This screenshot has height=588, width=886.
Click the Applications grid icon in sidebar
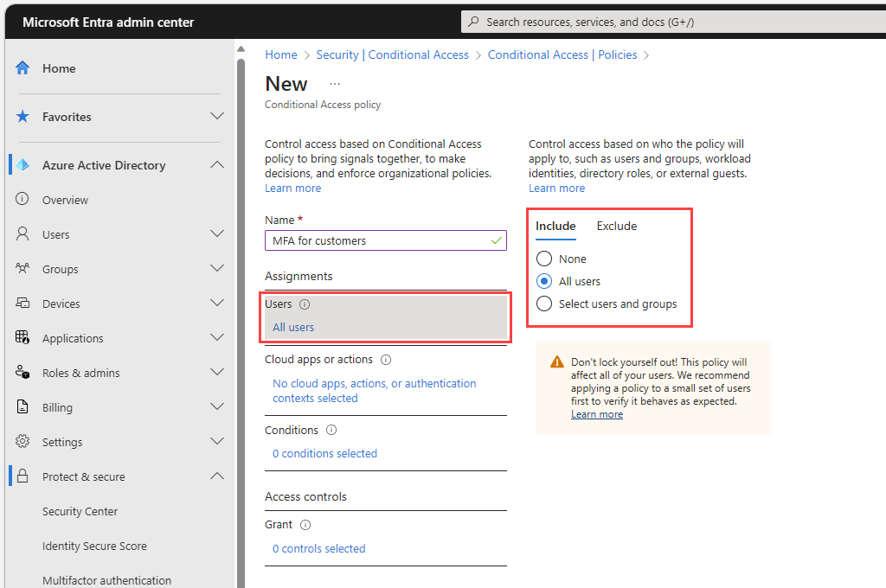point(22,338)
